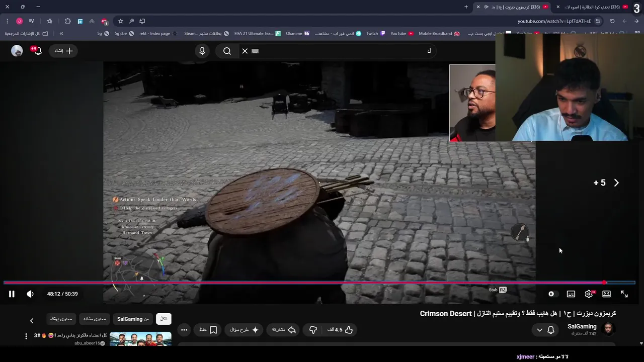Click the SalGaming channel avatar
The width and height of the screenshot is (644, 362).
[x=608, y=329]
